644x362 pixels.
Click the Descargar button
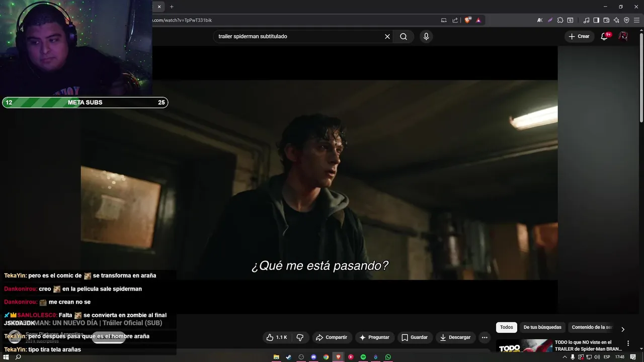(x=455, y=337)
